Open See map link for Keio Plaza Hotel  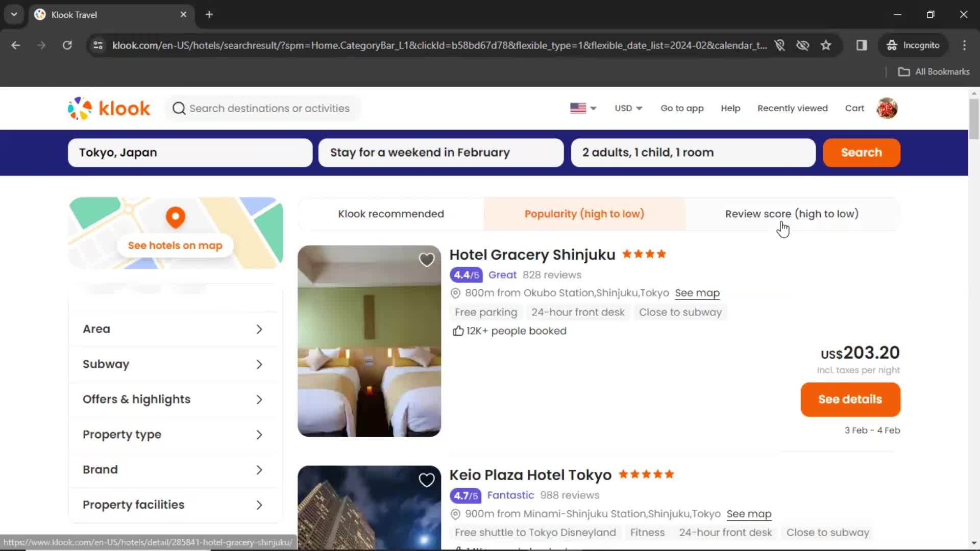749,514
